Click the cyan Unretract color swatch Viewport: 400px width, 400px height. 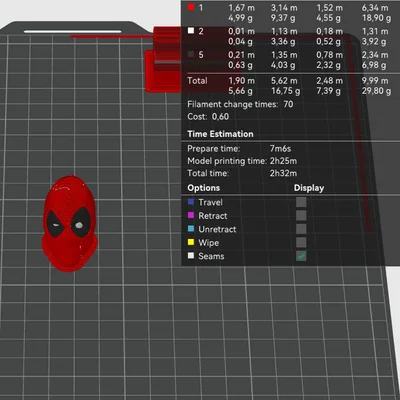191,229
